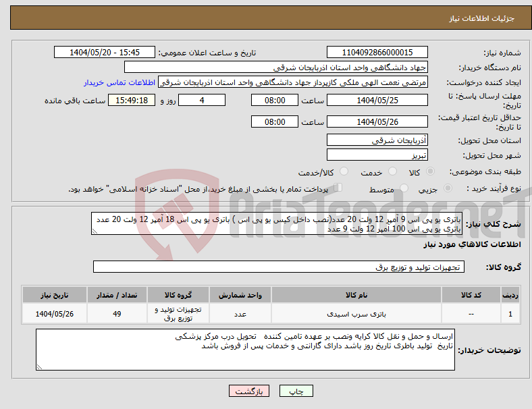Screen dimensions: 532x409
Task: Click the resize grip of توضیحات خریدار box
Action: click(39, 367)
